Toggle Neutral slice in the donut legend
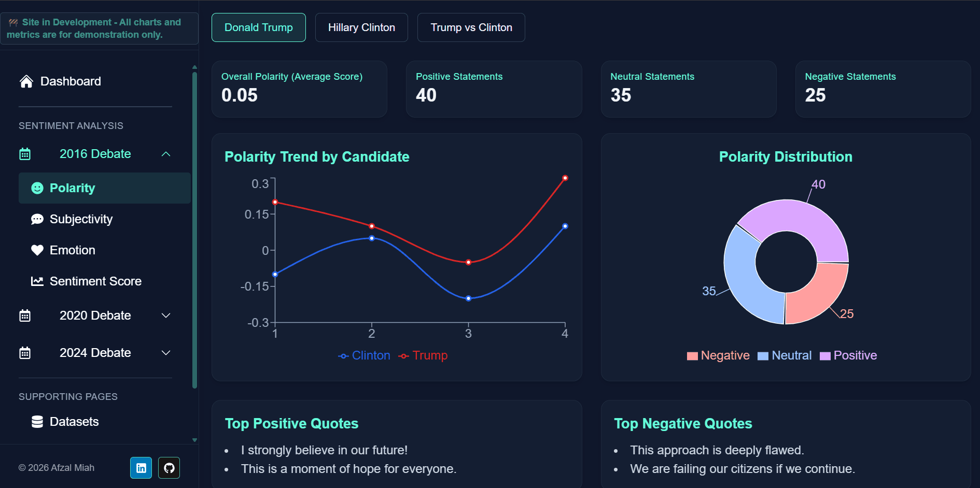 (785, 355)
